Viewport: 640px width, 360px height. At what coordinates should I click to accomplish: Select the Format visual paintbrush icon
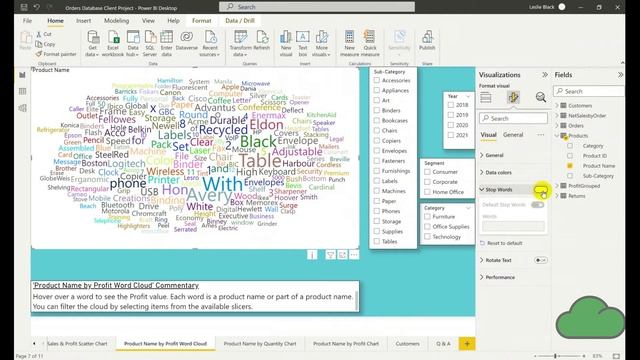(x=513, y=97)
